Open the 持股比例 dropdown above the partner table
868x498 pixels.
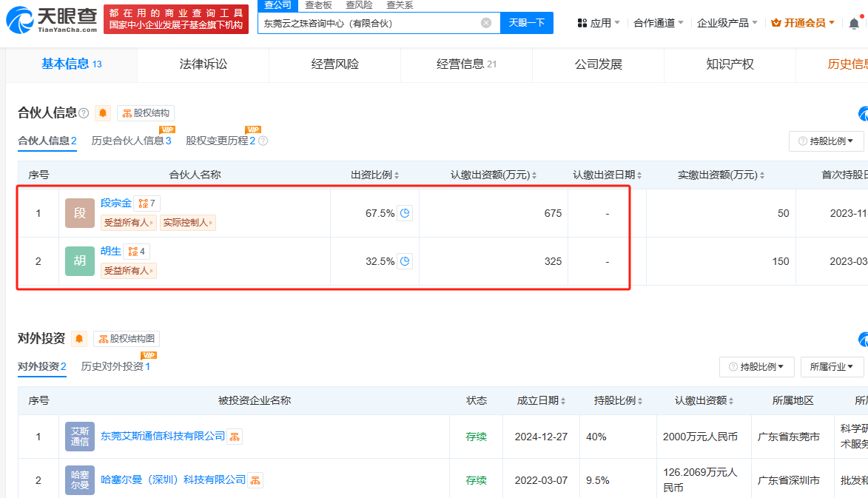coord(826,141)
